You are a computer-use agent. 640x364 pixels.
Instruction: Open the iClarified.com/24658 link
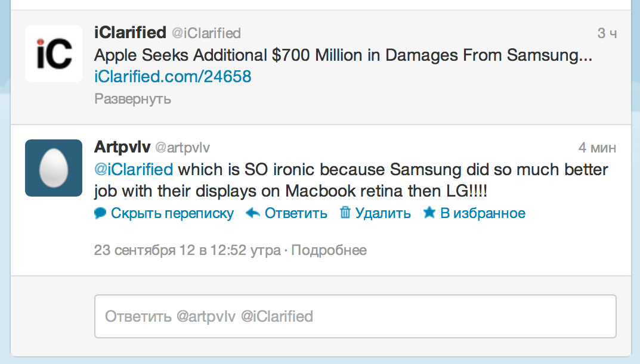172,77
